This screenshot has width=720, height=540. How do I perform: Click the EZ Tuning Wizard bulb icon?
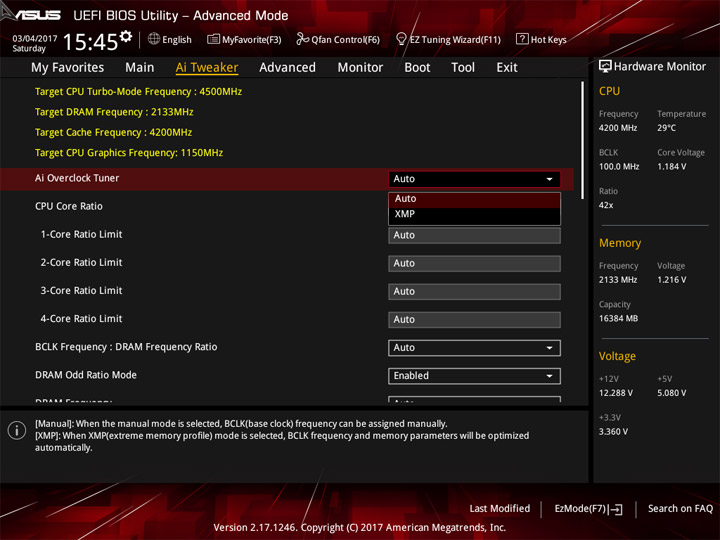401,39
